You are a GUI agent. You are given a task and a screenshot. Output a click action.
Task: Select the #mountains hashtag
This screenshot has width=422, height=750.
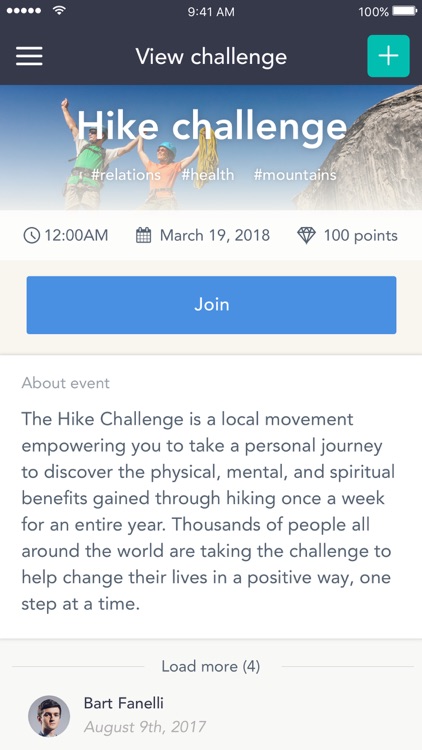[295, 175]
